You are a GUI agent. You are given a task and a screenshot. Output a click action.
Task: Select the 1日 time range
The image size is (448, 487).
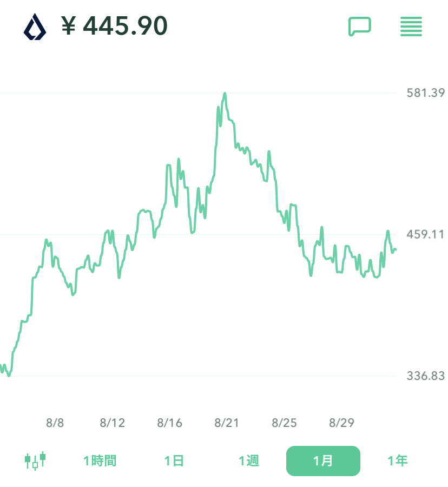point(174,461)
